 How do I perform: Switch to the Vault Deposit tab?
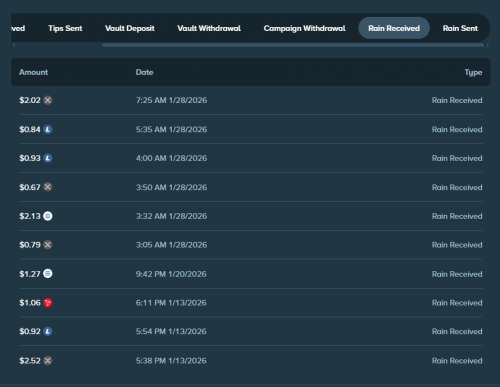pos(130,28)
